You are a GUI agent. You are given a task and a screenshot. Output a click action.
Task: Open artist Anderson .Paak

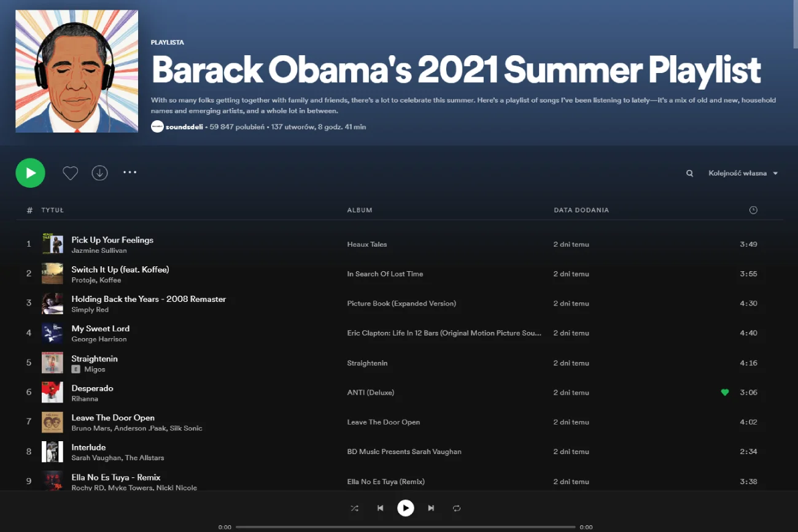pyautogui.click(x=139, y=428)
